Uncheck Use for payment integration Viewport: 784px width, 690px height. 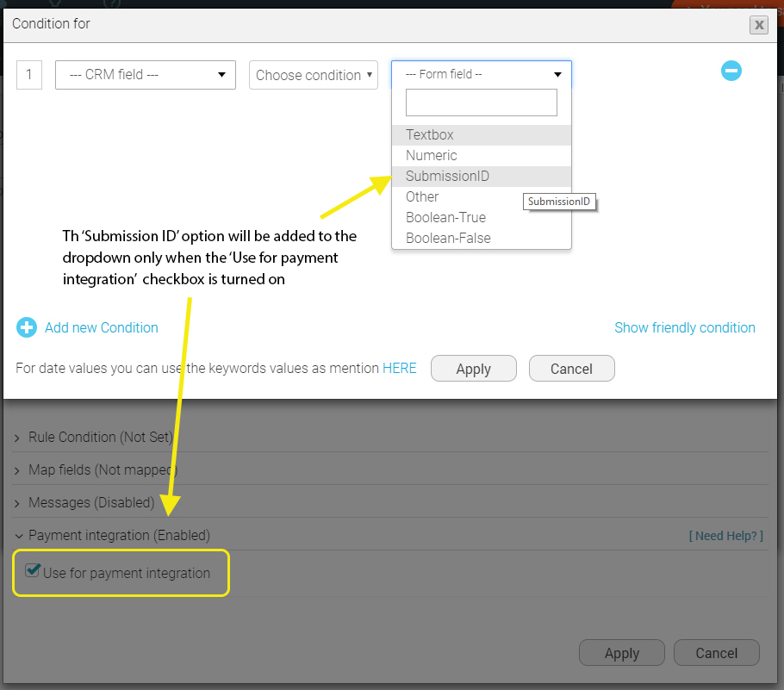tap(33, 569)
